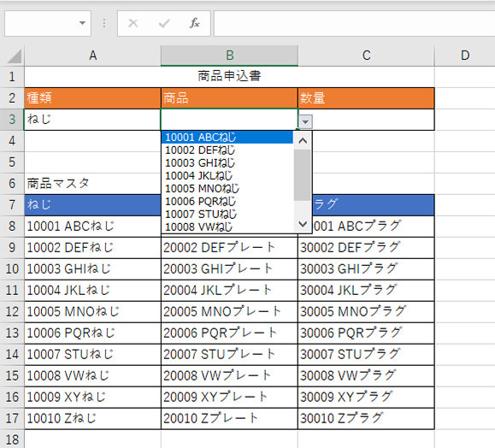Click cell 10009 XYねじ
This screenshot has height=448, width=495.
point(92,397)
